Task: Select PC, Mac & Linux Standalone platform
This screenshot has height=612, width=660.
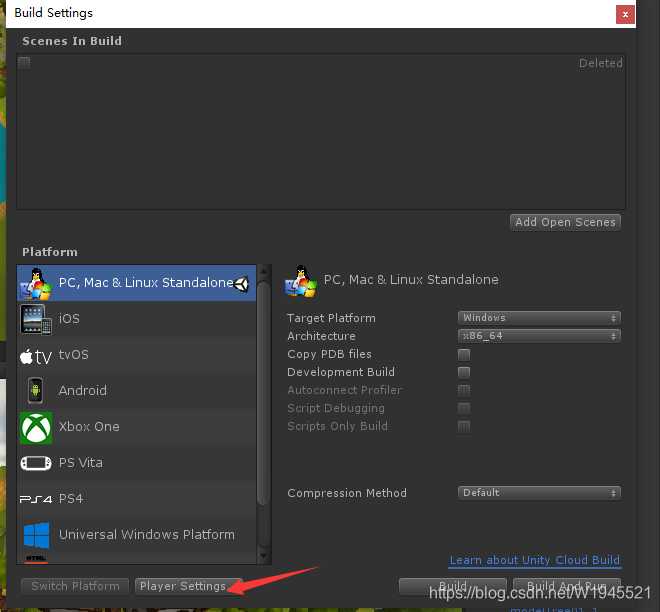Action: [136, 283]
